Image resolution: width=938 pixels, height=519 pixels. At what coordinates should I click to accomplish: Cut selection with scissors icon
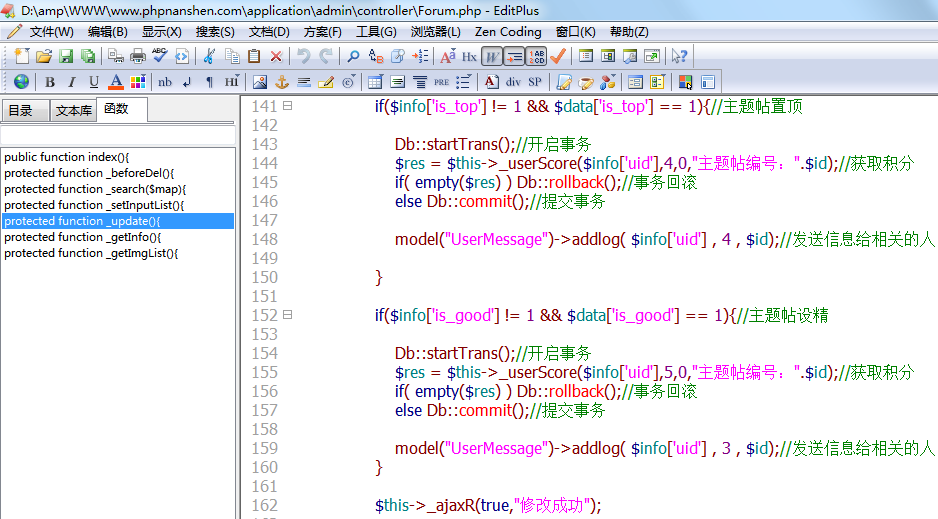[209, 56]
